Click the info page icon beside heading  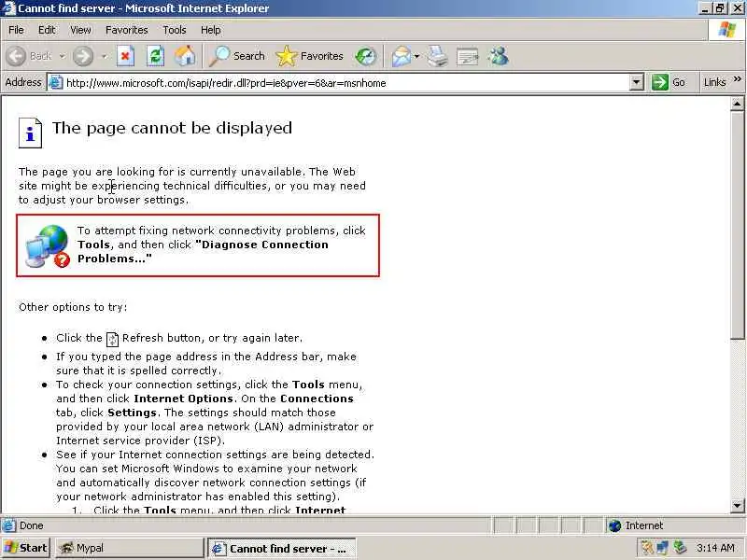point(30,133)
